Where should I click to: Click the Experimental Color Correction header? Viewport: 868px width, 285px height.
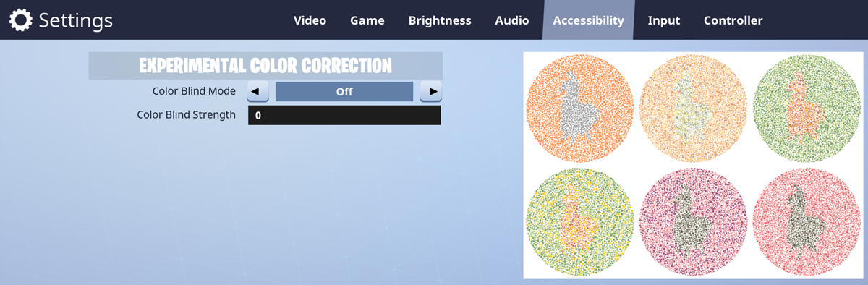(x=265, y=66)
